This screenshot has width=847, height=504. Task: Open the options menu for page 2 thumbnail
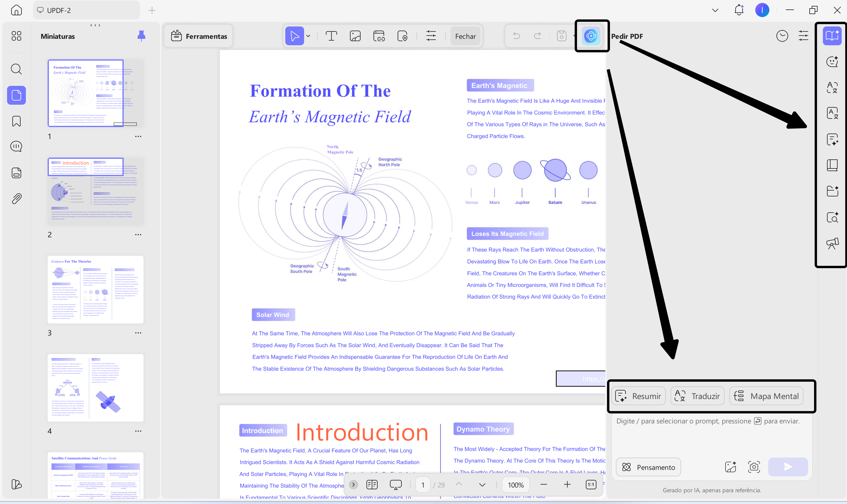138,234
